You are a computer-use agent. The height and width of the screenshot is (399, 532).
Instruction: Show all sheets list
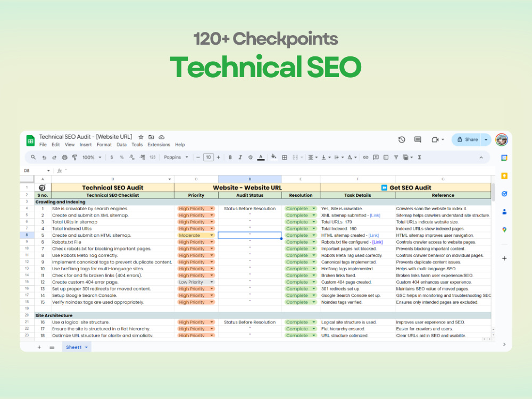52,347
